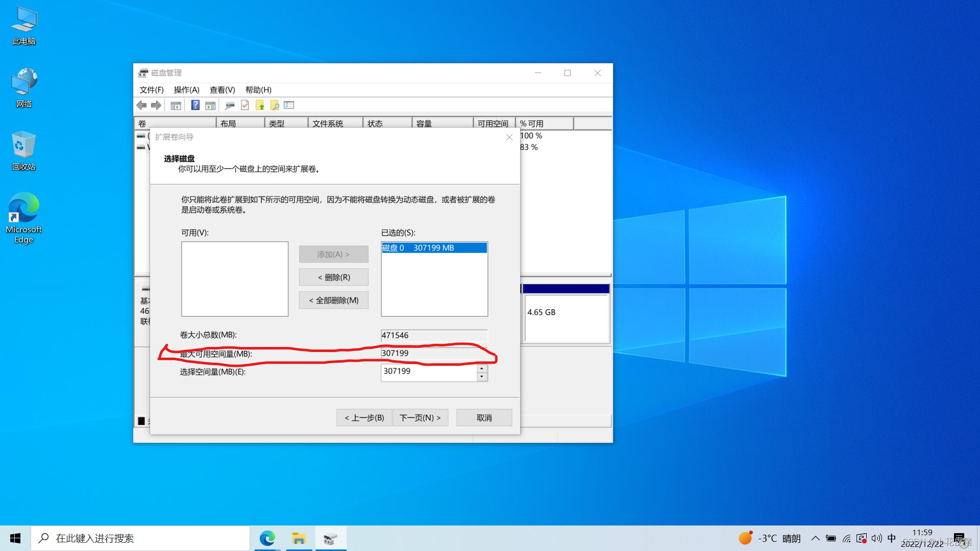Open File Explorer from the taskbar

(x=299, y=538)
